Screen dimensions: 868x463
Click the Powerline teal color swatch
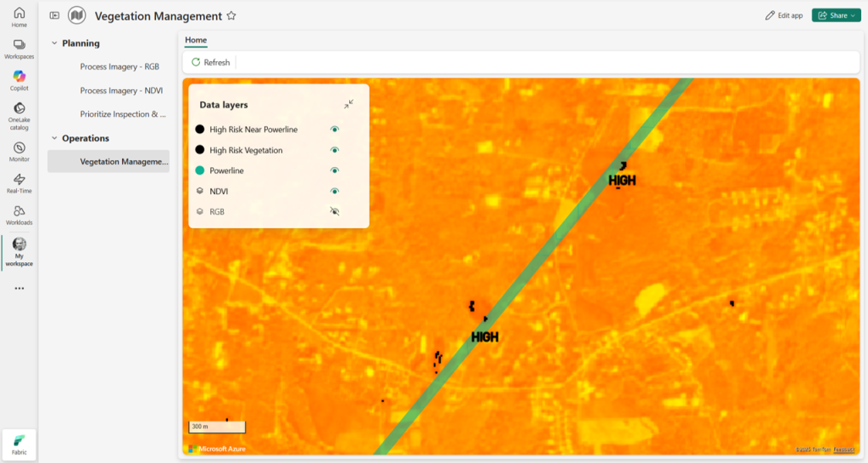click(200, 170)
